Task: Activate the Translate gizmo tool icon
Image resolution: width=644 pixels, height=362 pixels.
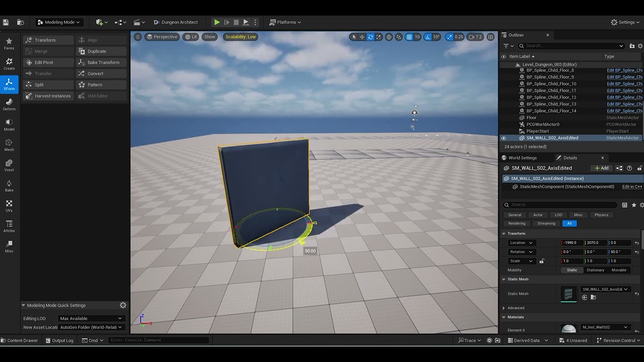Action: pos(362,37)
